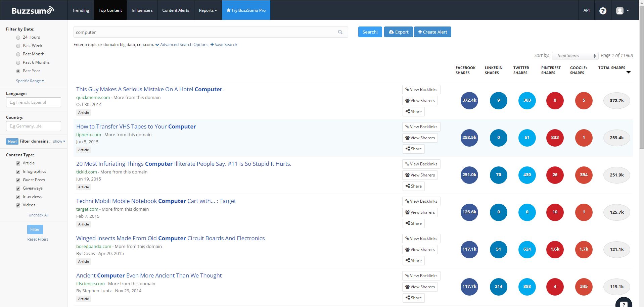The image size is (644, 307).
Task: Open the help question mark icon in header
Action: tap(603, 11)
